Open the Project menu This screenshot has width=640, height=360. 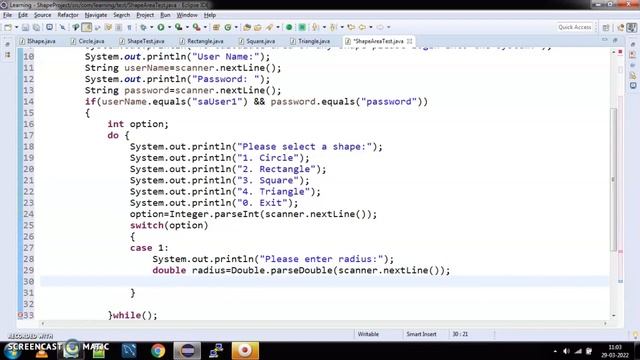[145, 15]
